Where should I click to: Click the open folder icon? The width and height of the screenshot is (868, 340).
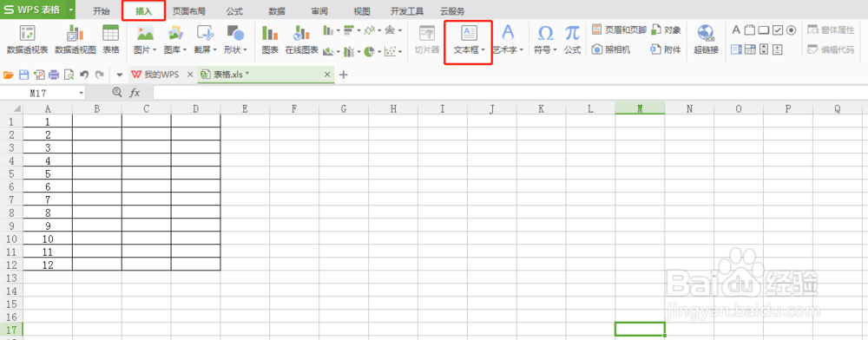(x=9, y=75)
